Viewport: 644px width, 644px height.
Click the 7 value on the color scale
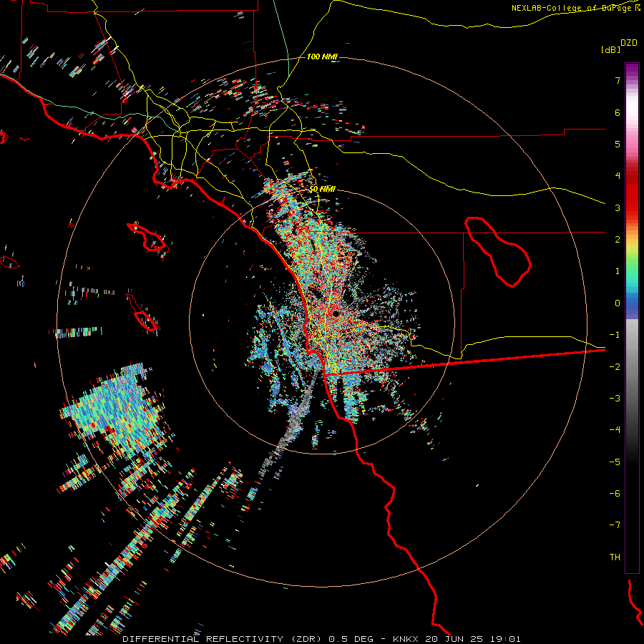[618, 80]
